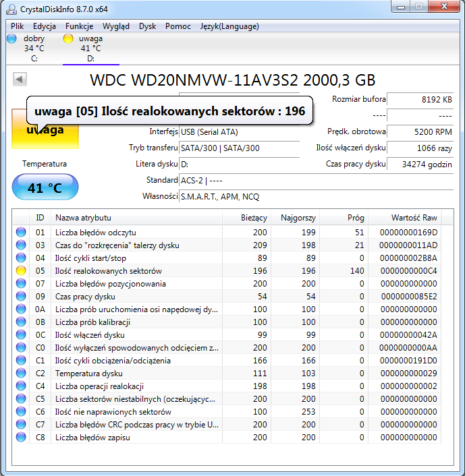Screen dimensions: 465x476
Task: Click status orb for attribute 04 cykli start/stop
Action: [21, 258]
